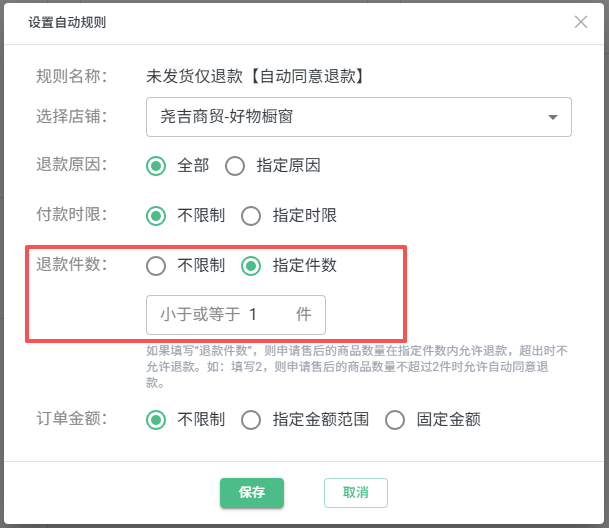Select 全部 for 退款原因
609x528 pixels.
[x=156, y=166]
